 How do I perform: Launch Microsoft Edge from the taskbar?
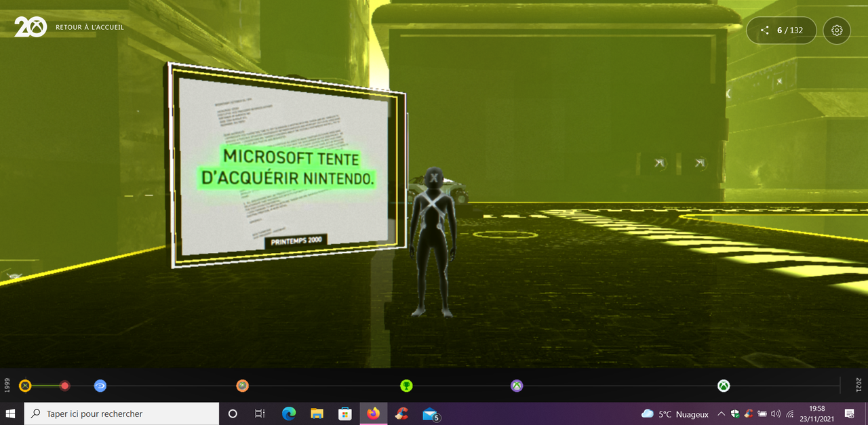[x=289, y=413]
